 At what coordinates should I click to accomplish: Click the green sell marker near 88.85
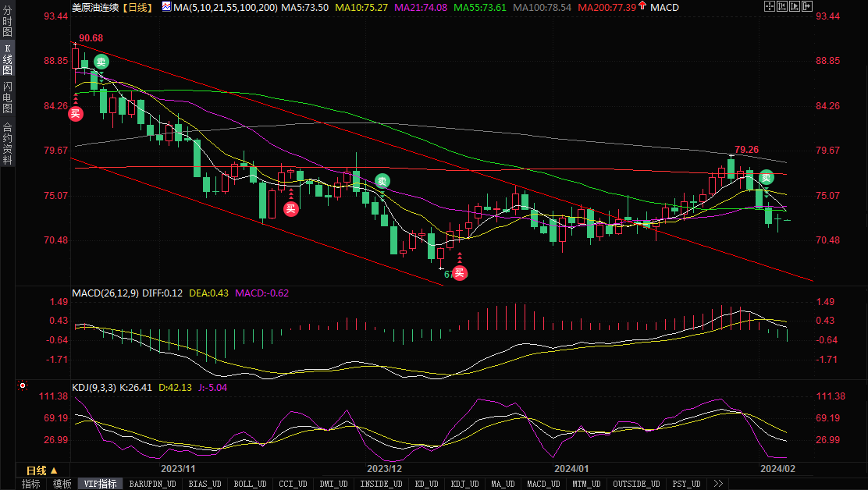(101, 62)
